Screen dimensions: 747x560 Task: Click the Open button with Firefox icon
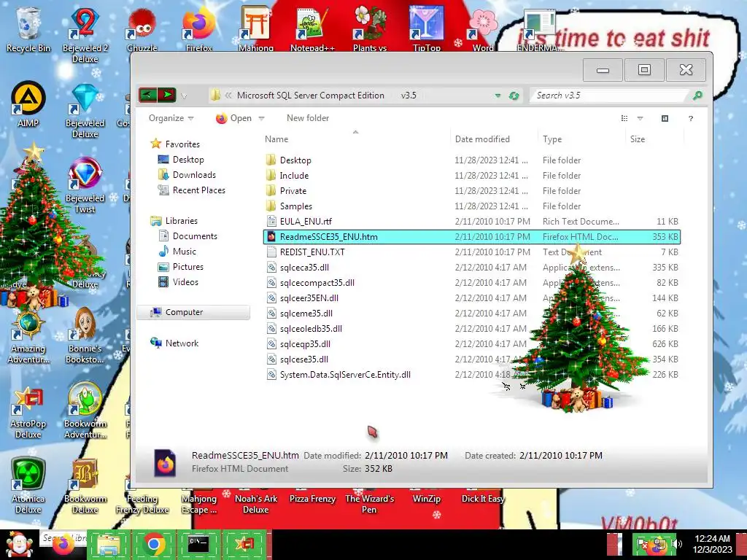click(234, 118)
